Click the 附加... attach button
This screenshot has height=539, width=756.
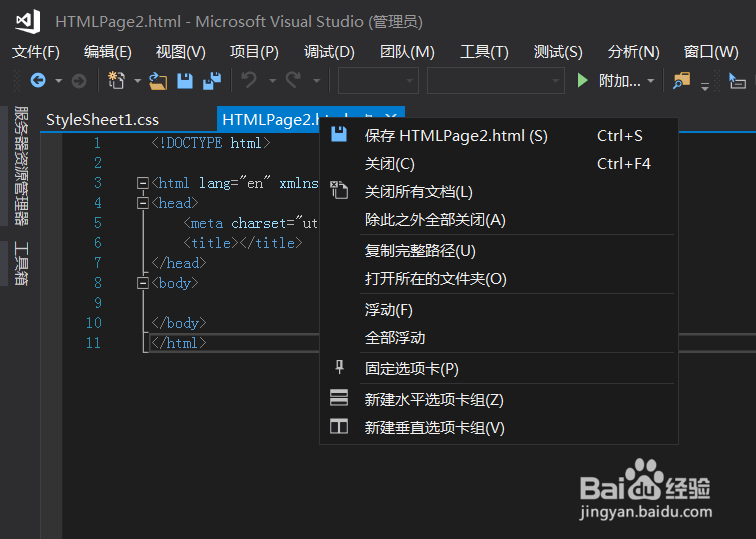coord(620,81)
